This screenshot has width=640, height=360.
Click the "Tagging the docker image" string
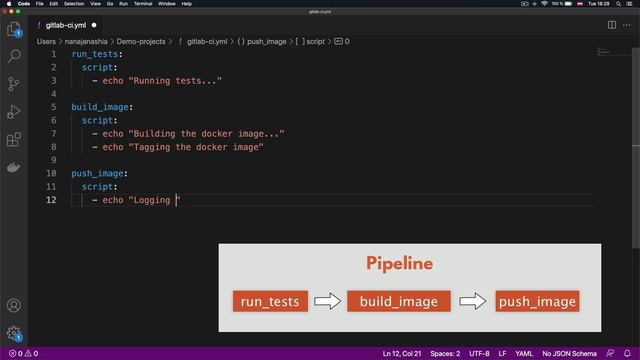(196, 147)
